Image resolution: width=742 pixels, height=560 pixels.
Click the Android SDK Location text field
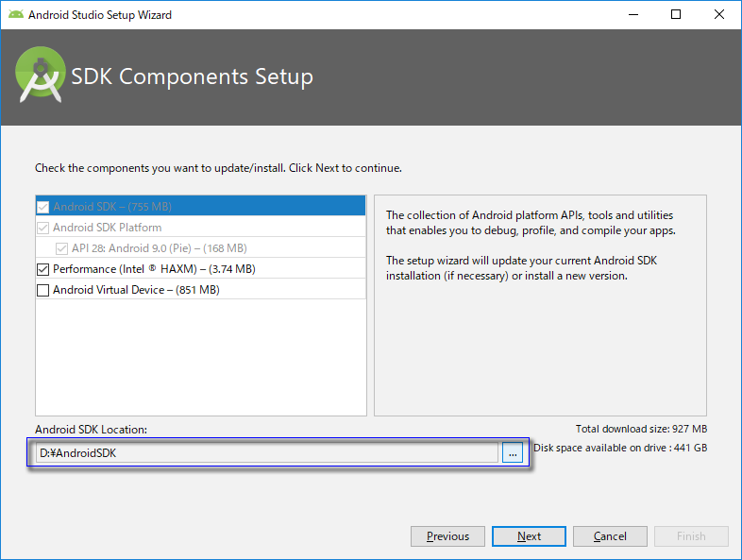point(267,452)
